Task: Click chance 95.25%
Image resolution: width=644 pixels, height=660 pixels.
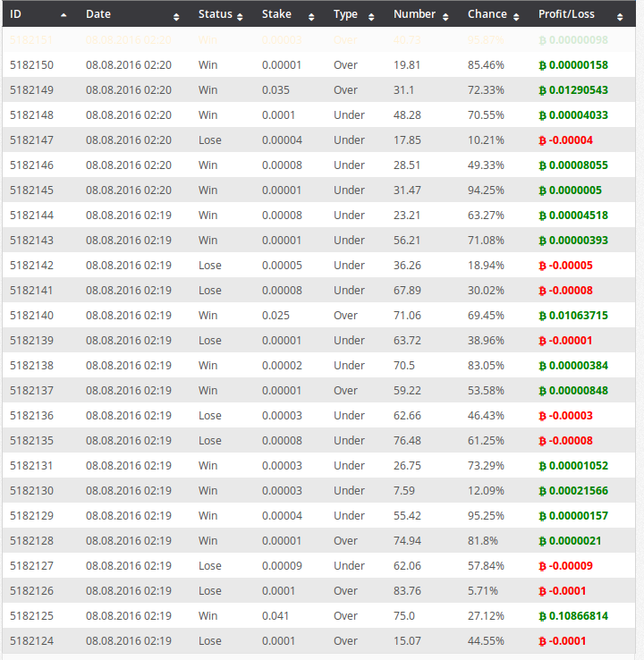Action: [x=486, y=516]
